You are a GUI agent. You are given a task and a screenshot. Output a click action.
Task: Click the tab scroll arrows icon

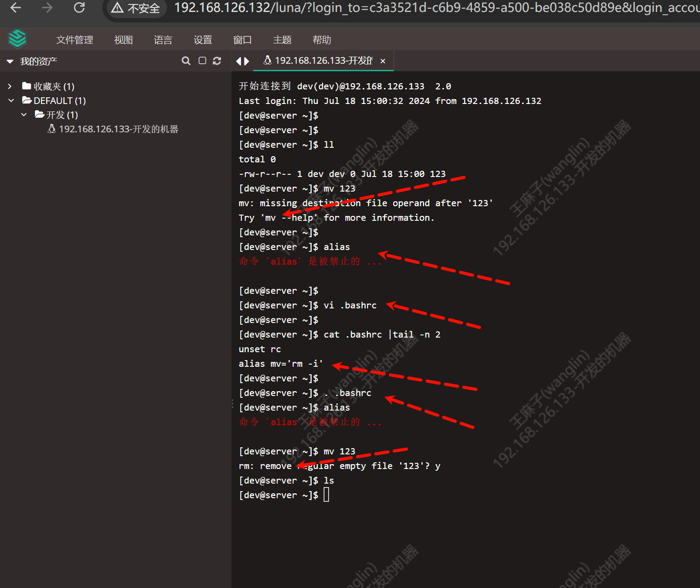click(242, 61)
